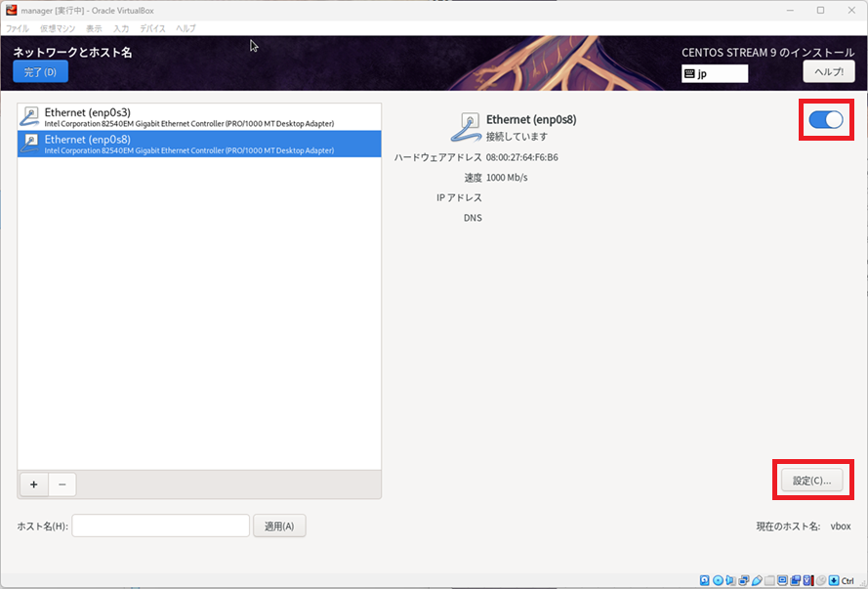Add a network device with plus button

point(34,484)
